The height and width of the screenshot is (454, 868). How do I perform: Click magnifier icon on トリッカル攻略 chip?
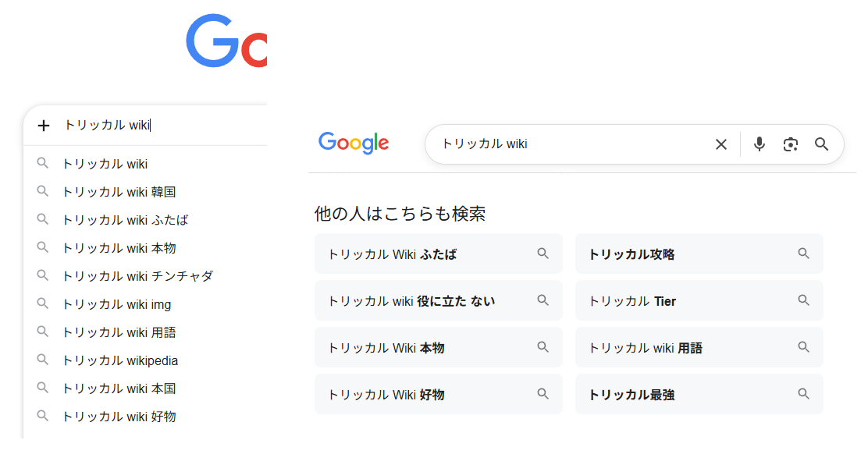pyautogui.click(x=803, y=254)
